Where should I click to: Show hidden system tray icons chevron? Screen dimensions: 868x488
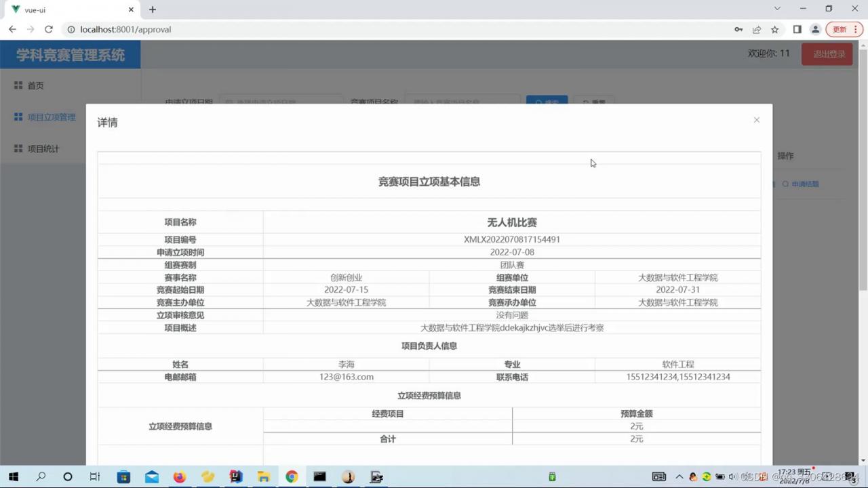(679, 476)
